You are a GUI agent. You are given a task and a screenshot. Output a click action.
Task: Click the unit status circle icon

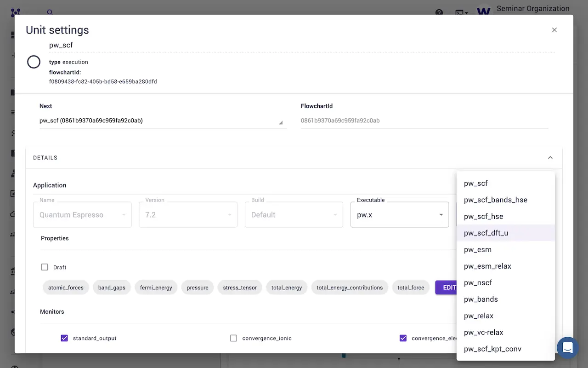tap(34, 62)
